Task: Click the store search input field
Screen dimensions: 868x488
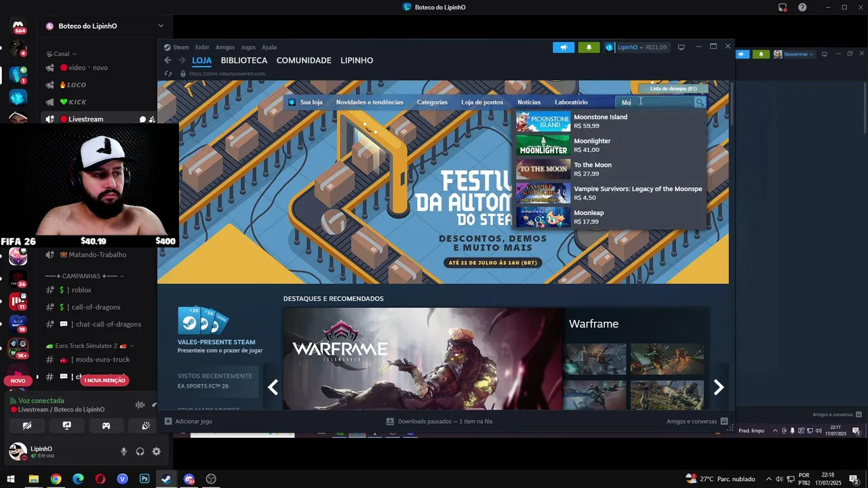Action: tap(655, 102)
